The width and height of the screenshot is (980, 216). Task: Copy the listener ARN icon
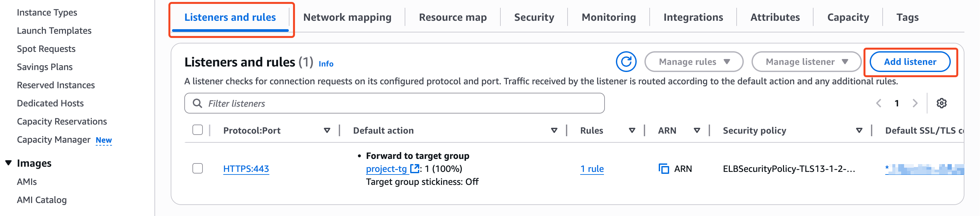click(664, 168)
